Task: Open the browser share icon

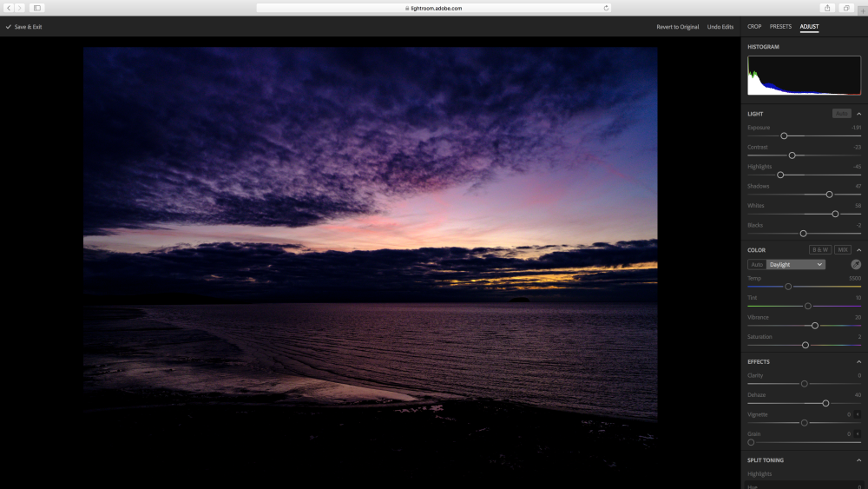Action: point(827,8)
